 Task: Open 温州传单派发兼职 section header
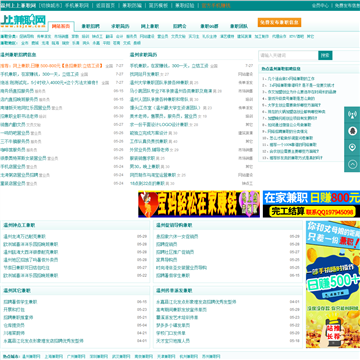[x=174, y=291]
